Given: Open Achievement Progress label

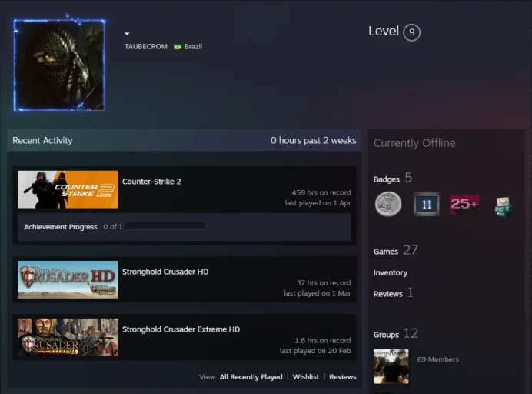Looking at the screenshot, I should tap(61, 227).
